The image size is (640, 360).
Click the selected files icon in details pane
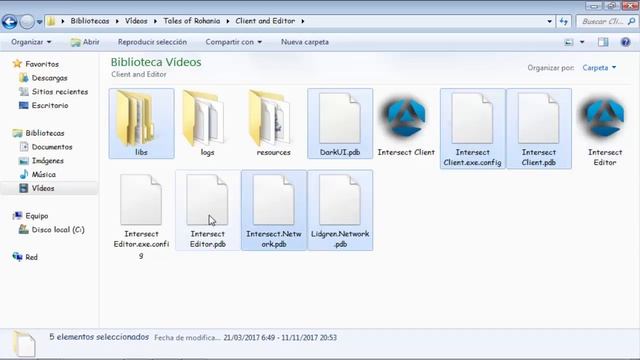24,344
